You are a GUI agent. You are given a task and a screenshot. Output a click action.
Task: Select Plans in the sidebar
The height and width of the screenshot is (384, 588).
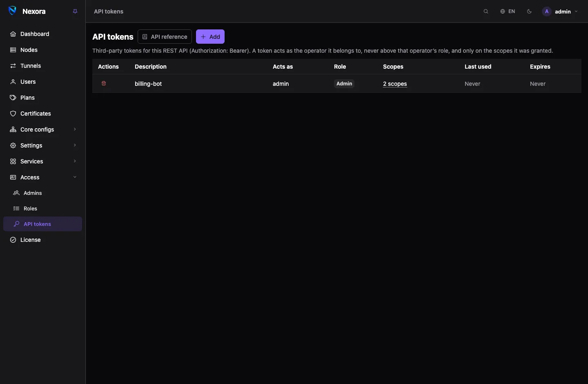[42, 98]
